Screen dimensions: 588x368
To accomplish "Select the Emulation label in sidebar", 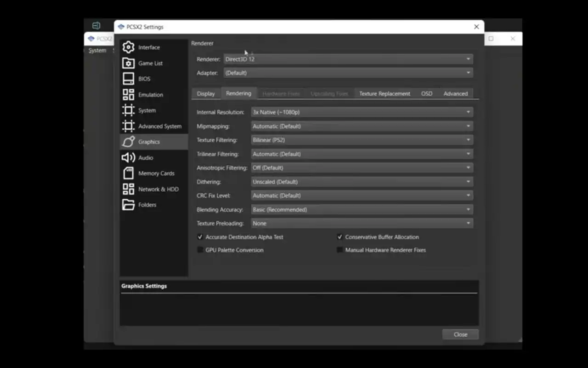I will click(x=151, y=95).
